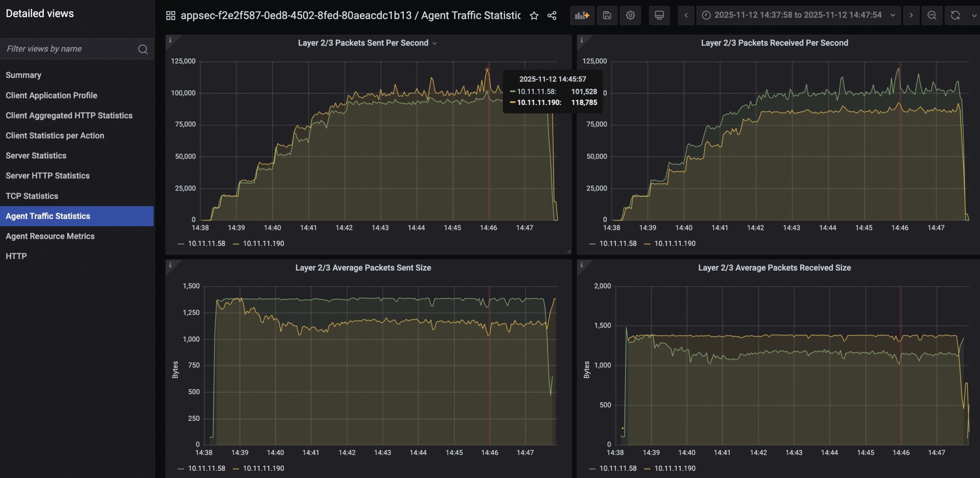Click the dashboards grid icon beside title
This screenshot has height=478, width=980.
tap(171, 16)
